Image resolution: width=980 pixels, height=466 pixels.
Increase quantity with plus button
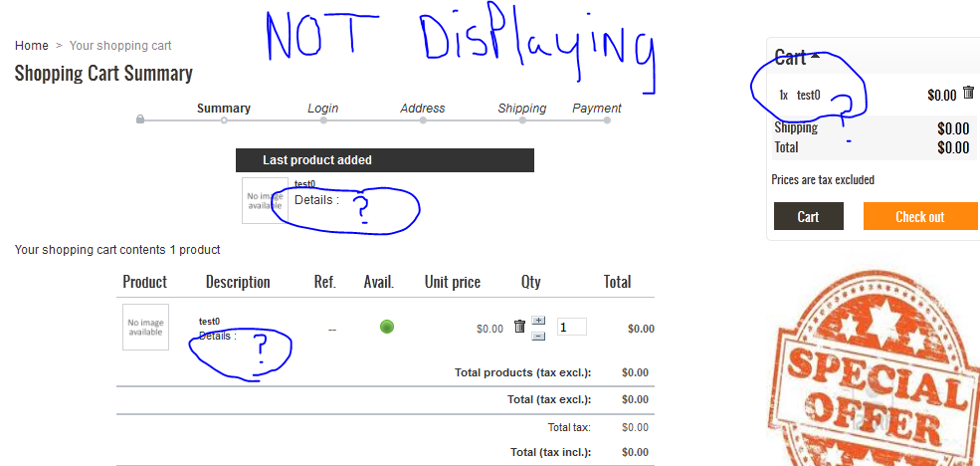[538, 320]
